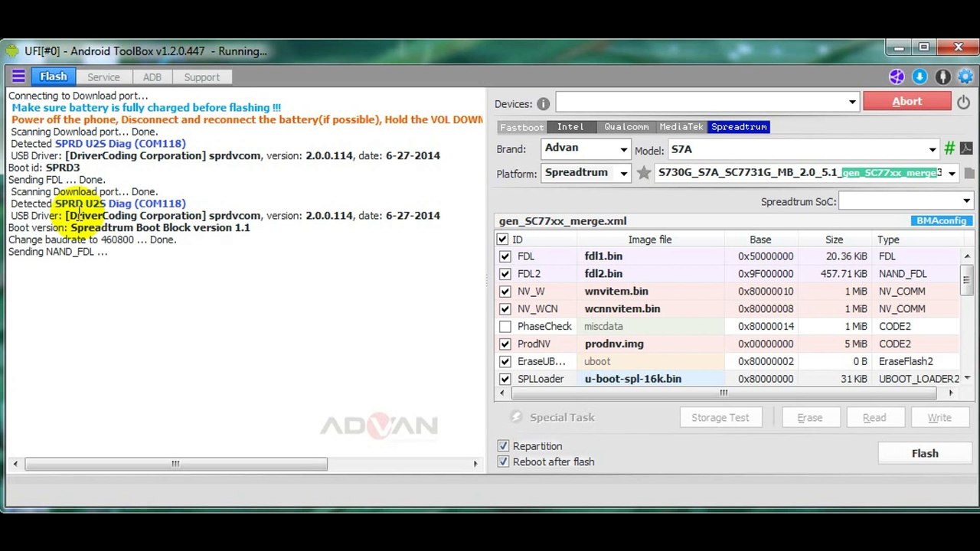Switch to the ADB tab
Screen dimensions: 980x551
tap(152, 77)
